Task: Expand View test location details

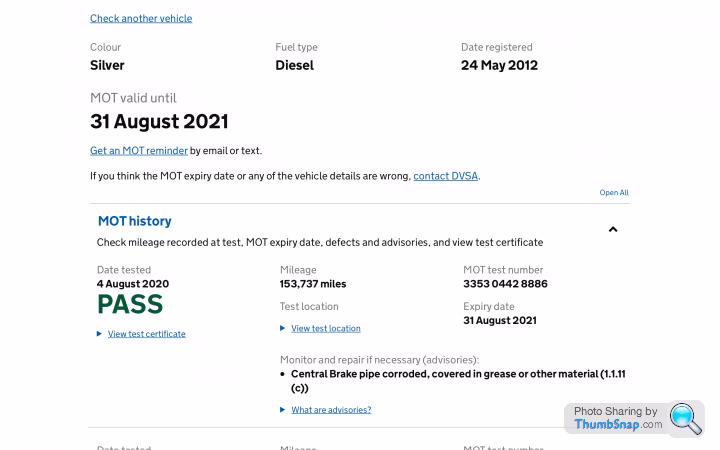Action: click(325, 328)
